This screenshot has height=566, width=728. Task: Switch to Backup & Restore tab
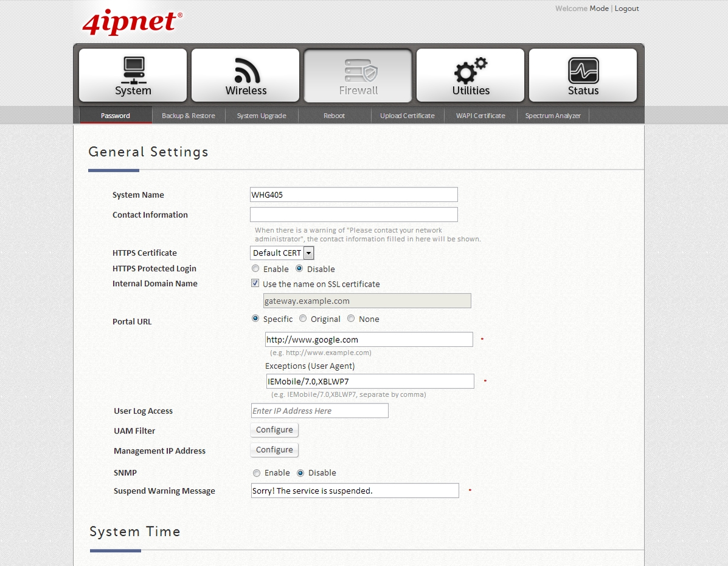pos(188,116)
